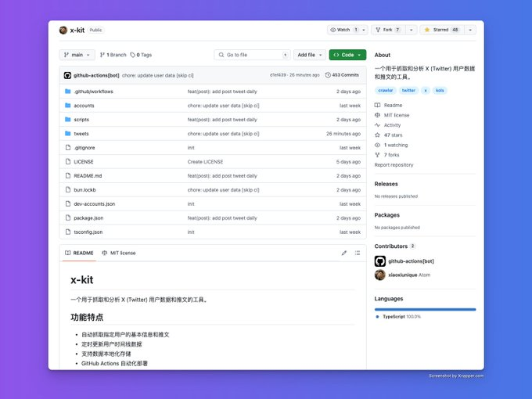
Task: Click the crawler topic tag
Action: tap(385, 91)
